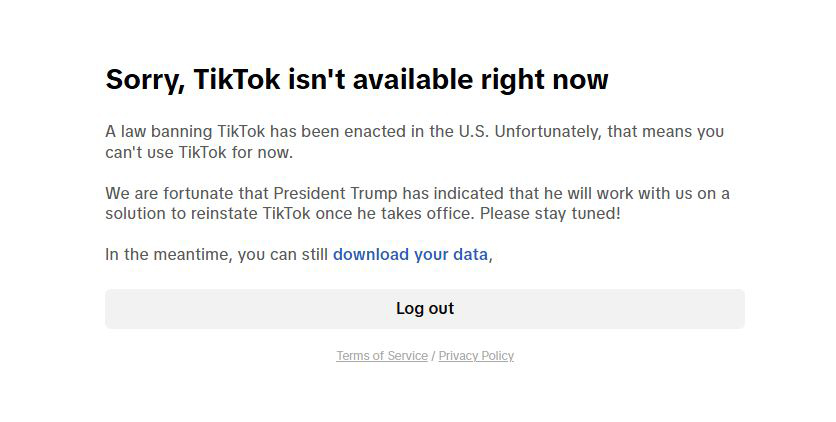Click the comma after "download your data"

[x=491, y=257]
